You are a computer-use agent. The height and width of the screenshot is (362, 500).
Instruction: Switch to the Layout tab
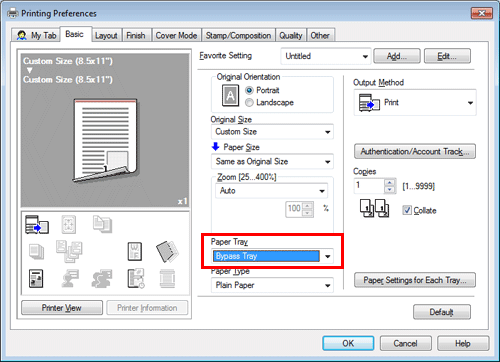pos(106,35)
